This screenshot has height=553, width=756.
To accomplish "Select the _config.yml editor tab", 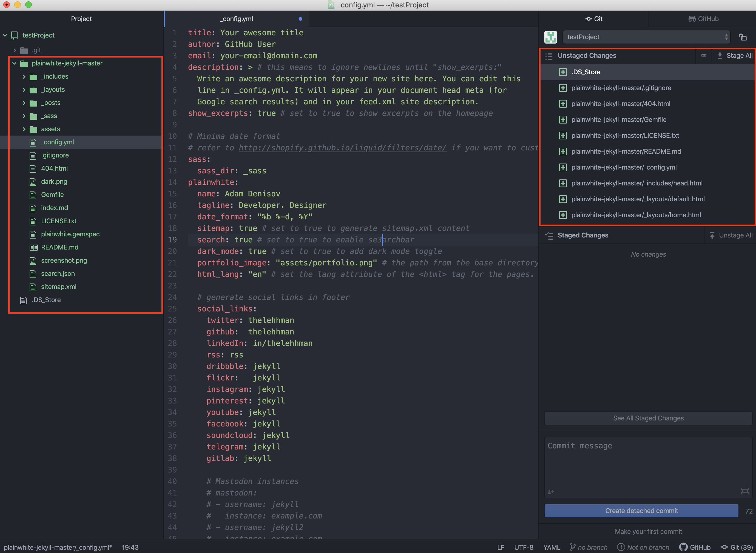I will pos(237,19).
